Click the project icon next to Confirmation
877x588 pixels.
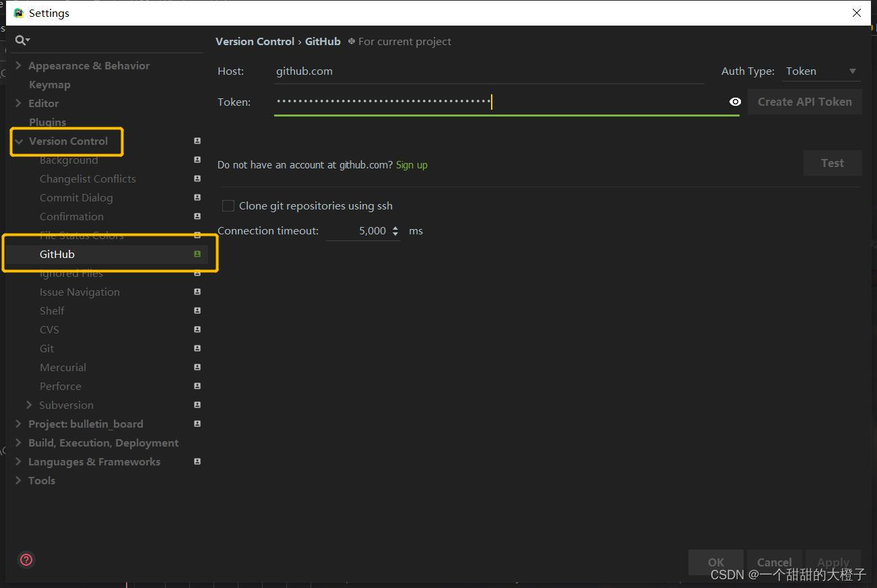197,216
